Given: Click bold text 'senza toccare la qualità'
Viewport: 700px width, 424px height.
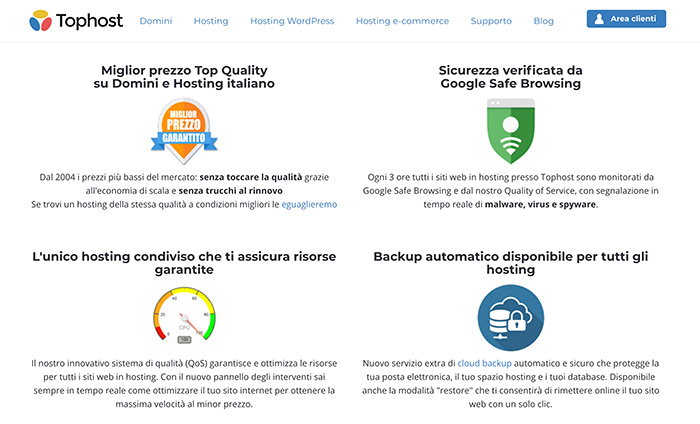Looking at the screenshot, I should pos(251,177).
